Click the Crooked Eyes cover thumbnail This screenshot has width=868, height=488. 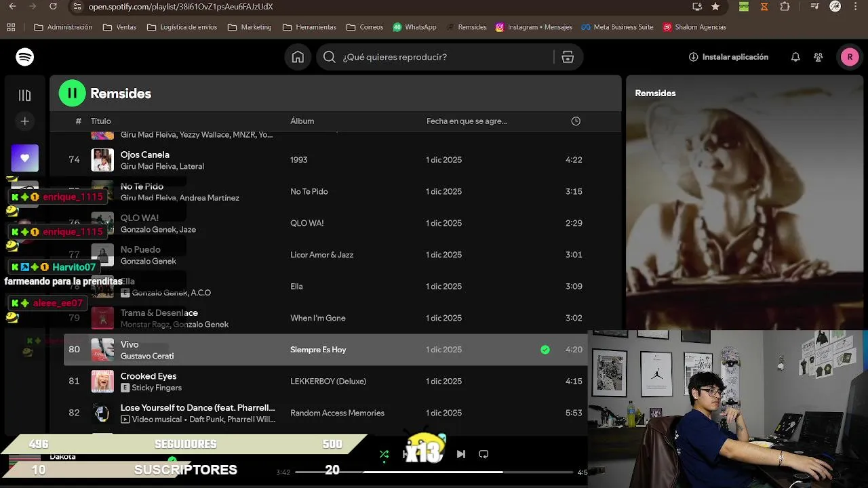click(102, 382)
